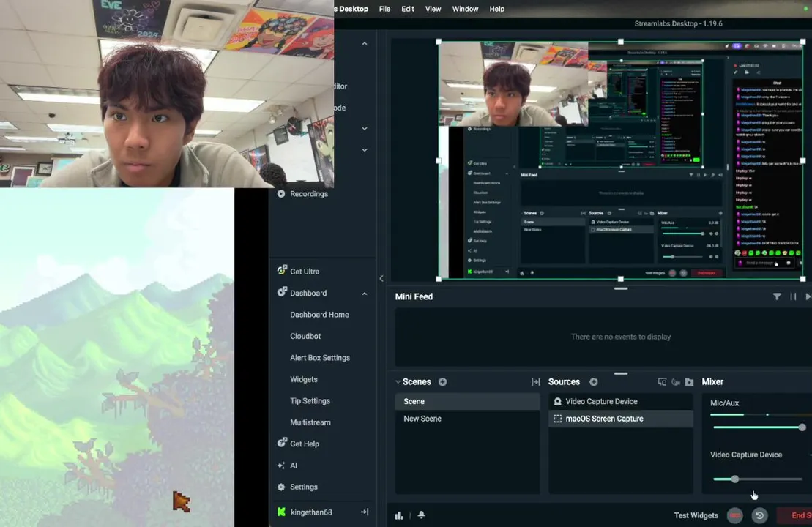Open the Edit menu
812x527 pixels.
tap(408, 9)
